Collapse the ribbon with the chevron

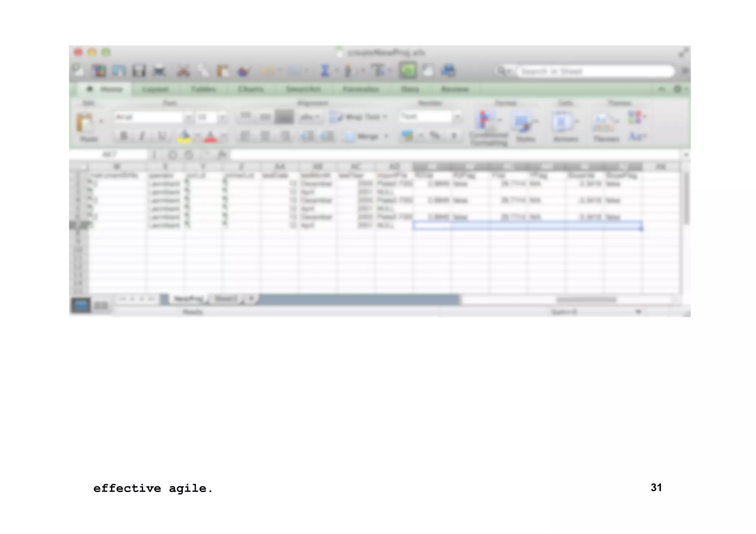point(661,89)
